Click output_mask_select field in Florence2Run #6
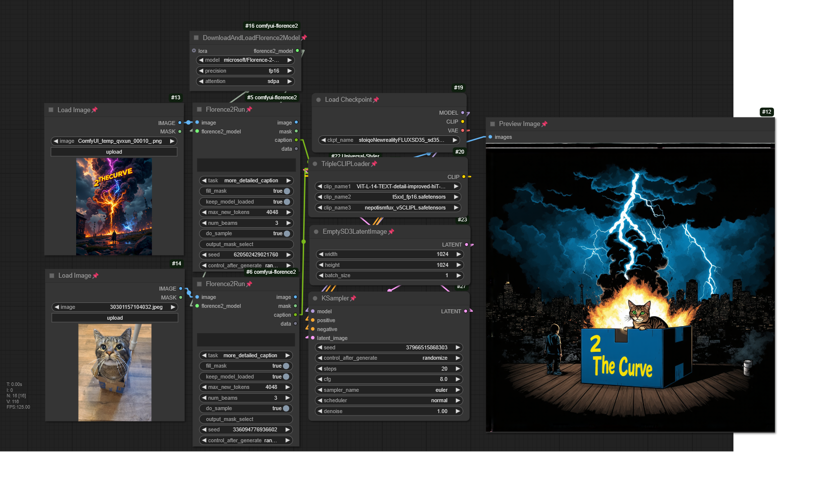819x504 pixels. pyautogui.click(x=245, y=420)
